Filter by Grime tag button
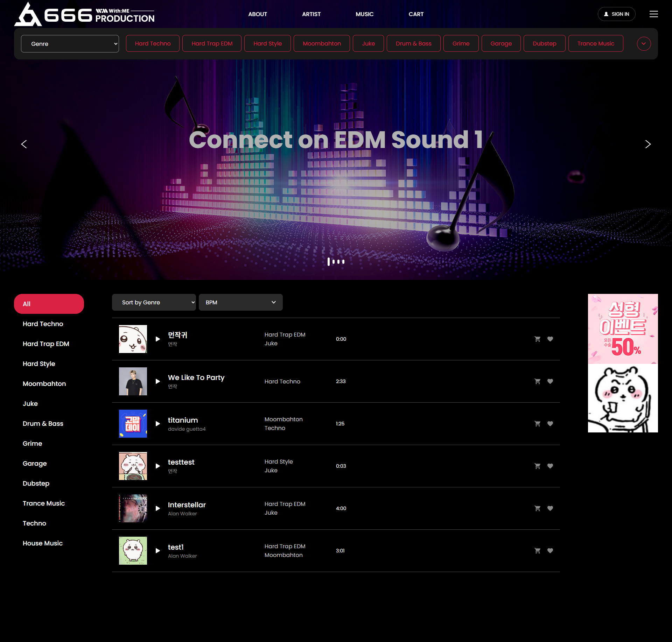This screenshot has height=642, width=672. 461,43
